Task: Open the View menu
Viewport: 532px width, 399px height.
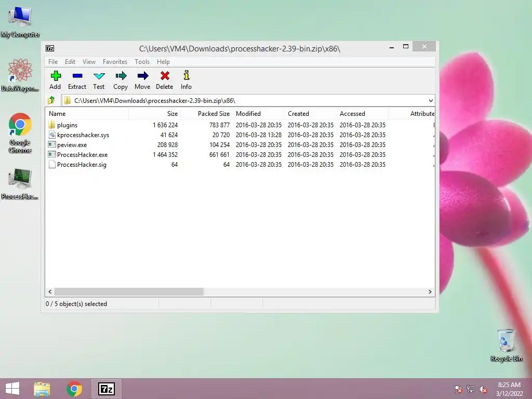Action: tap(89, 62)
